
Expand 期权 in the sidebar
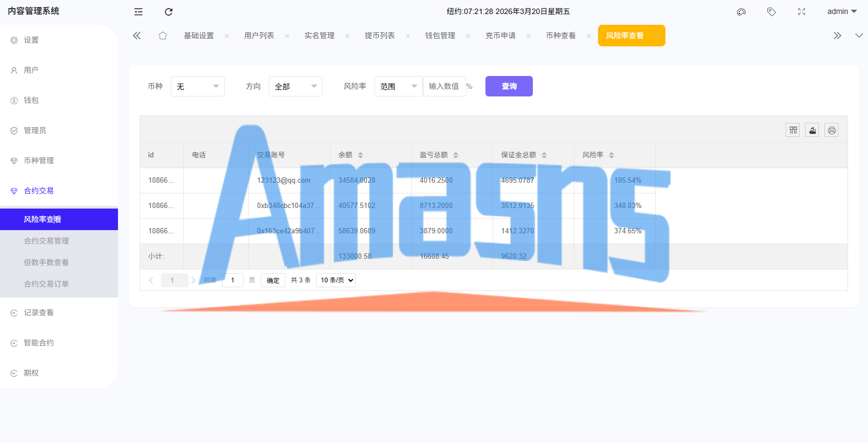point(59,373)
